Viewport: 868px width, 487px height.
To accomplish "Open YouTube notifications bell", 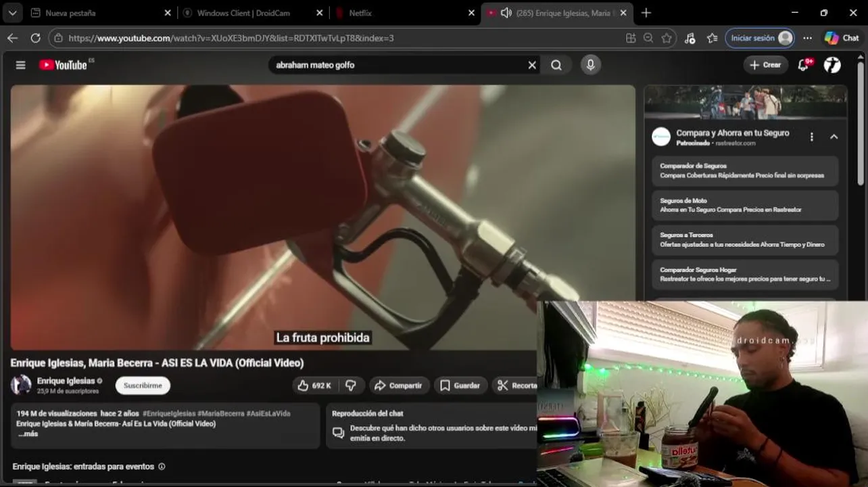I will point(803,65).
